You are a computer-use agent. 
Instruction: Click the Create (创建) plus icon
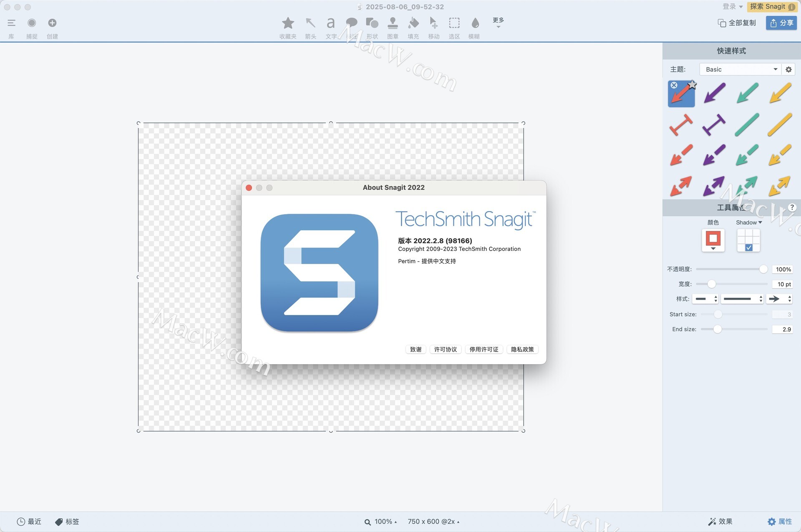click(52, 23)
